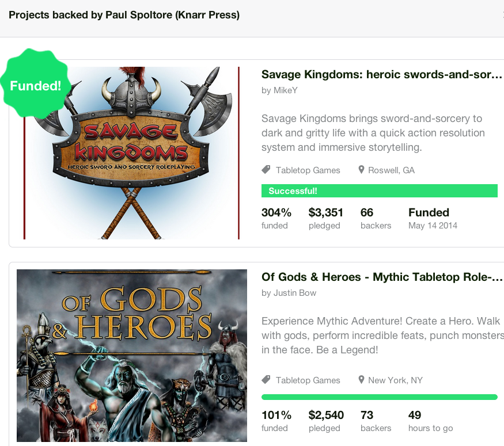Image resolution: width=504 pixels, height=446 pixels.
Task: Click the location pin next to New York, NY
Action: (361, 380)
